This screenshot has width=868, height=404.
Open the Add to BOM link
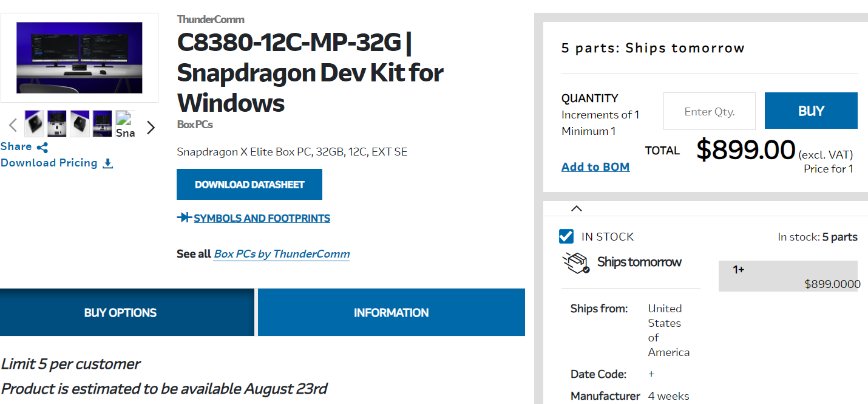(595, 166)
